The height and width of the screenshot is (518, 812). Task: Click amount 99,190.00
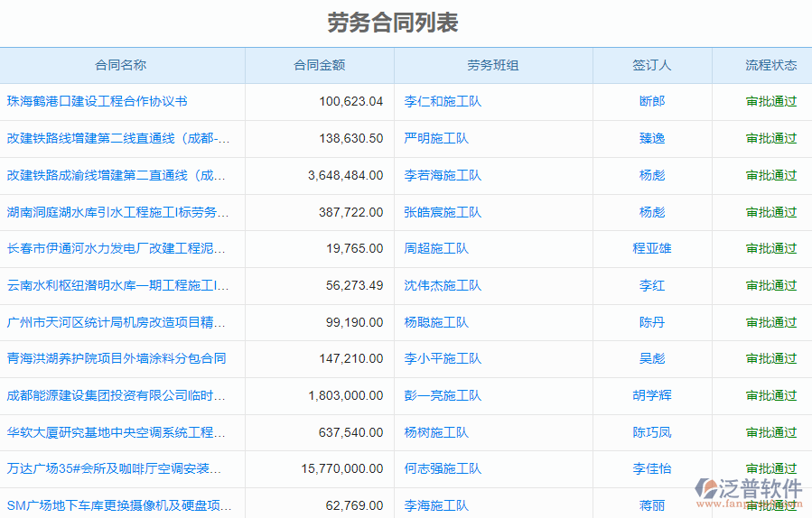(x=355, y=322)
